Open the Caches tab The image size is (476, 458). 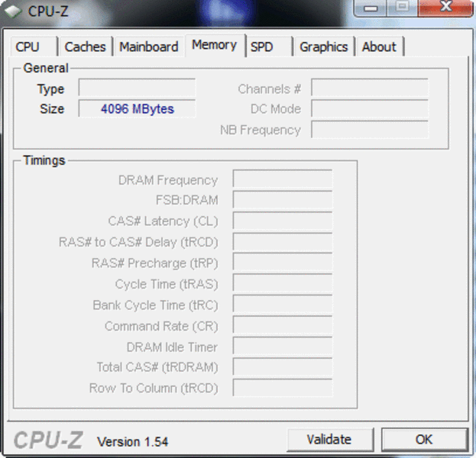[x=86, y=47]
